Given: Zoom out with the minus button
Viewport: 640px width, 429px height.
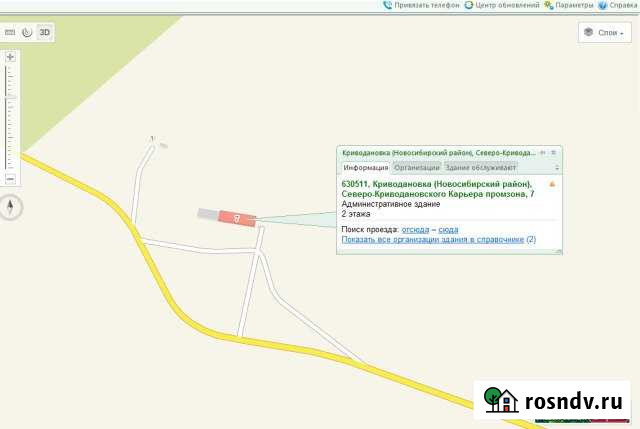Looking at the screenshot, I should coord(10,178).
